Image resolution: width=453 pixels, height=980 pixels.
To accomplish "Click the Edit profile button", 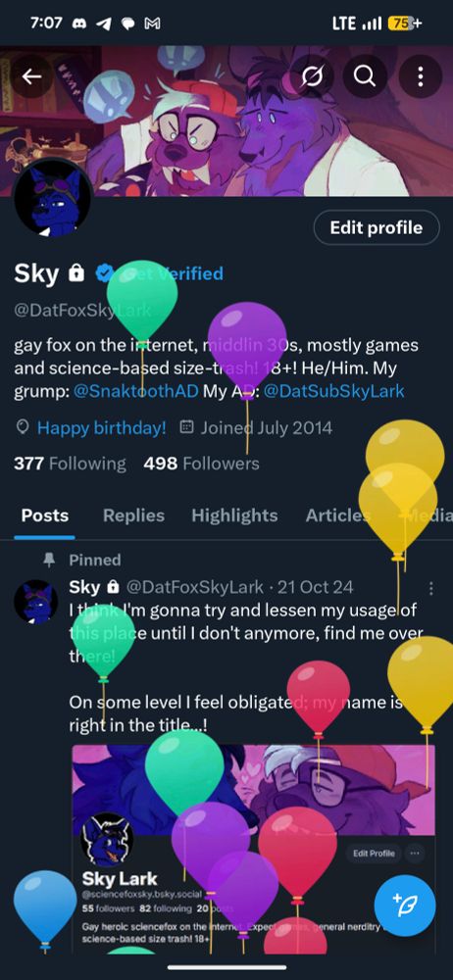I will (377, 227).
